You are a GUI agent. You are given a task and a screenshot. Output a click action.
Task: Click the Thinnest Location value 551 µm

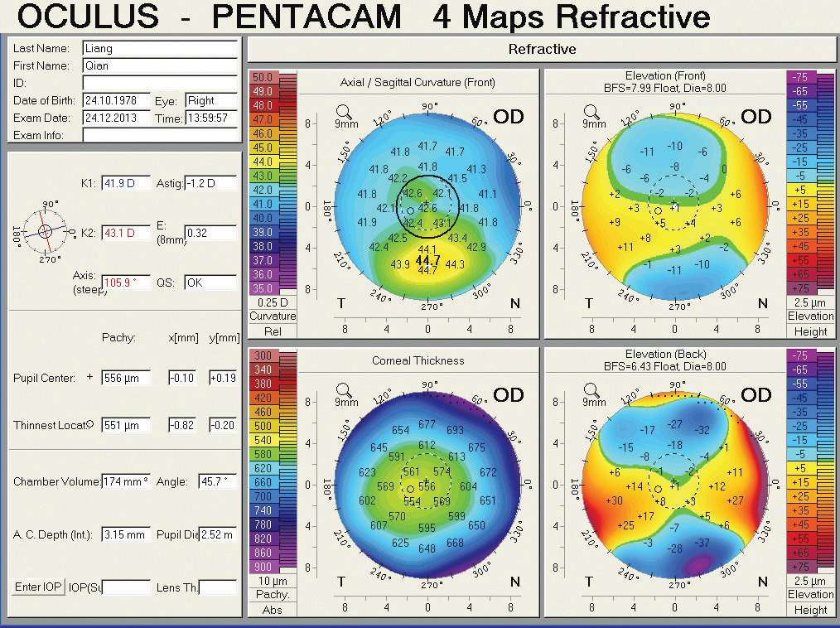(126, 426)
